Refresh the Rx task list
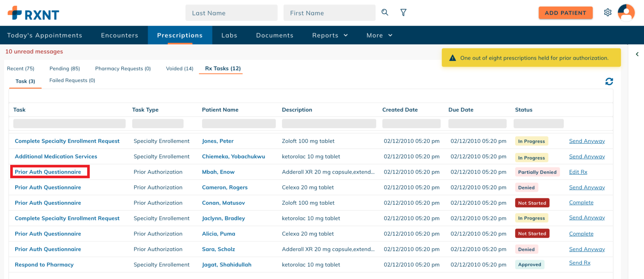 (x=609, y=82)
